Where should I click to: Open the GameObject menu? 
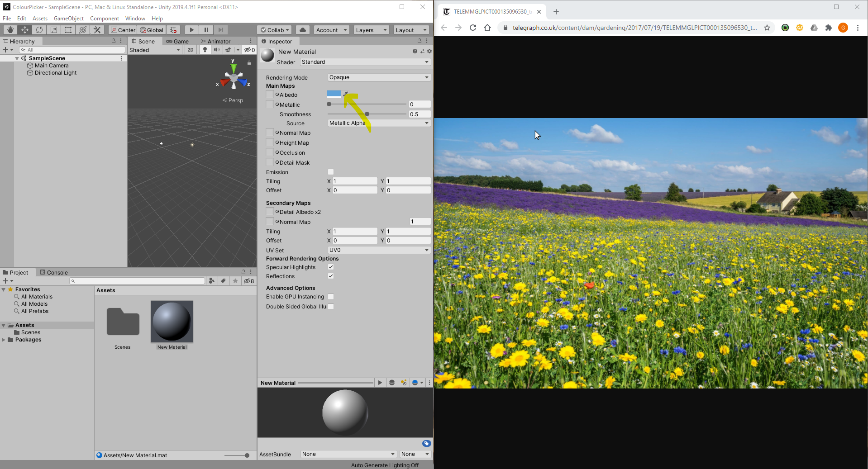pos(69,18)
